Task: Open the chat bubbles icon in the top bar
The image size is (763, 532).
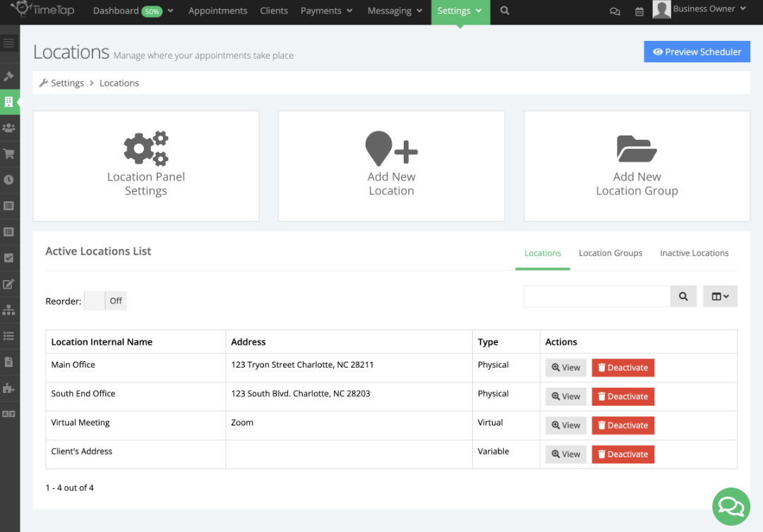Action: click(x=615, y=11)
